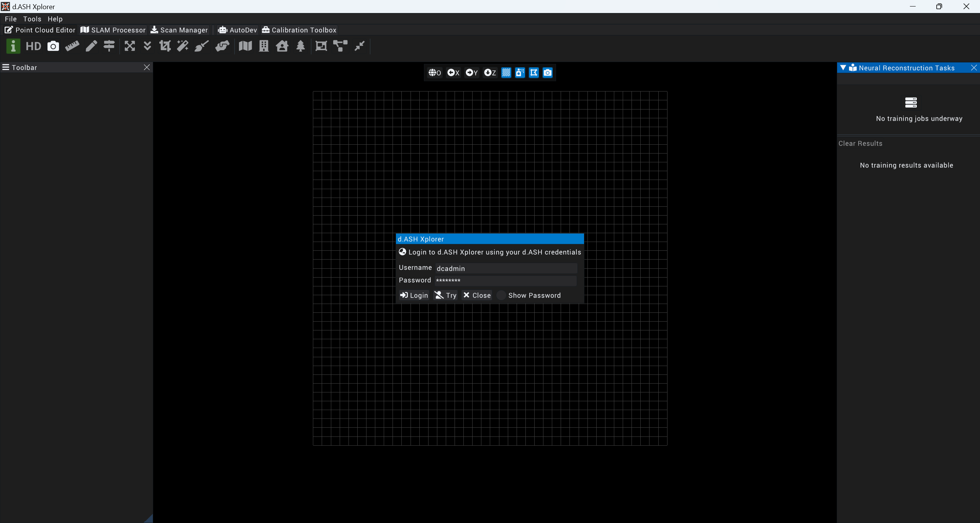The image size is (980, 523).
Task: Select the magic wand sparkles tool
Action: tap(183, 46)
